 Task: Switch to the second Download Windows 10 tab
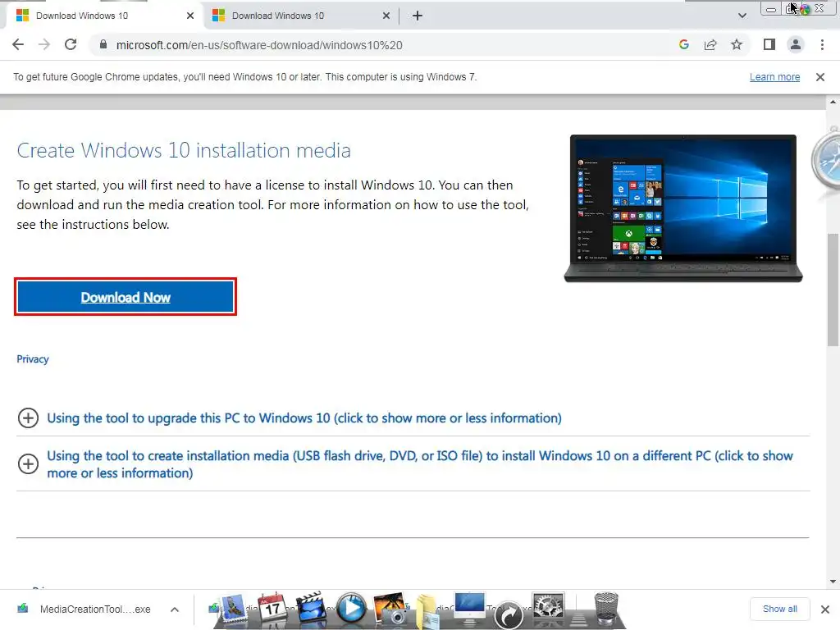tap(299, 16)
